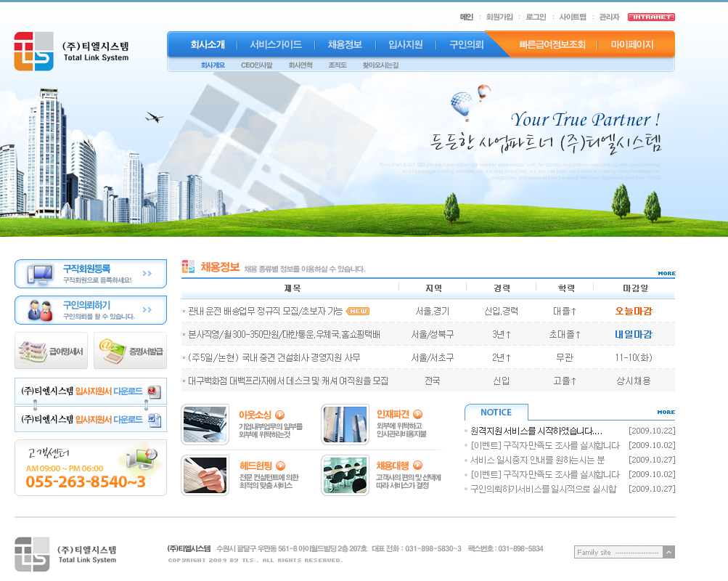728x581 pixels.
Task: Click the 증명서발급 certificate issue button
Action: [130, 351]
